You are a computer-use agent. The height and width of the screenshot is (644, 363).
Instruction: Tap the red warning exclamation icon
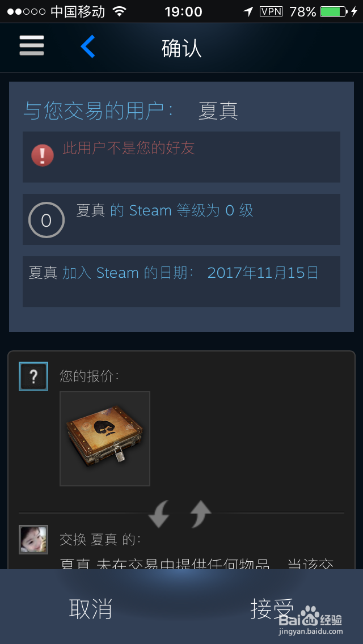point(43,155)
